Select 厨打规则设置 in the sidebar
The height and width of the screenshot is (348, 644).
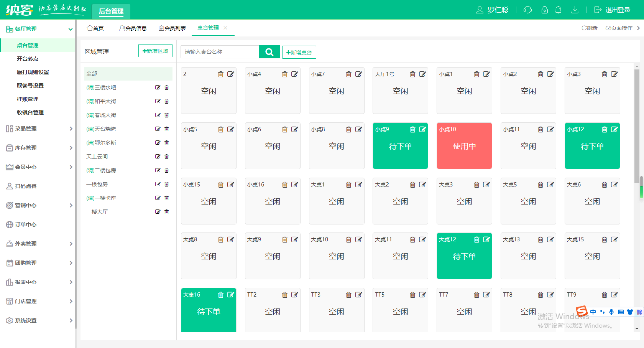(x=33, y=72)
